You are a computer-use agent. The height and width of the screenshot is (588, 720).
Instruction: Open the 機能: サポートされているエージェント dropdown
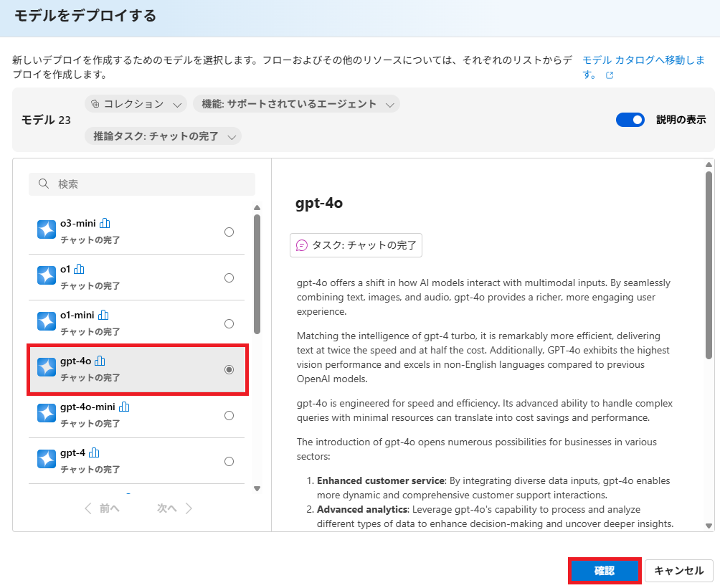297,104
